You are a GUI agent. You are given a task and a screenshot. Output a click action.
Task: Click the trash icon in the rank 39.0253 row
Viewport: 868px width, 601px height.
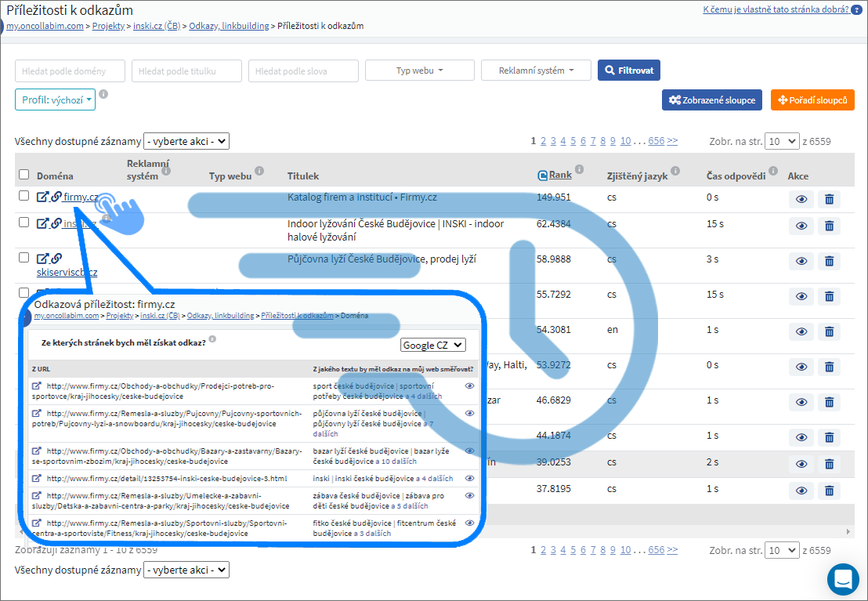point(829,464)
